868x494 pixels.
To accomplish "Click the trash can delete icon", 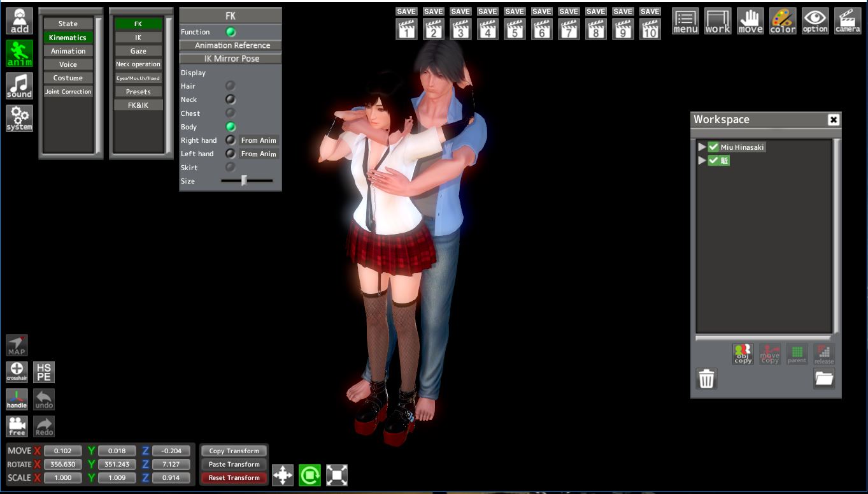I will point(706,379).
